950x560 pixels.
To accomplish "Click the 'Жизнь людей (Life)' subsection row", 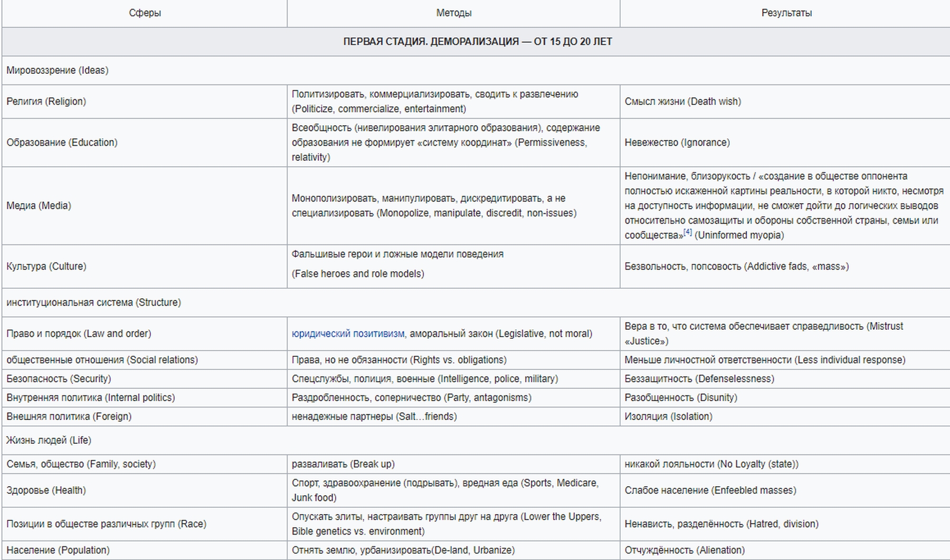I will pos(49,440).
